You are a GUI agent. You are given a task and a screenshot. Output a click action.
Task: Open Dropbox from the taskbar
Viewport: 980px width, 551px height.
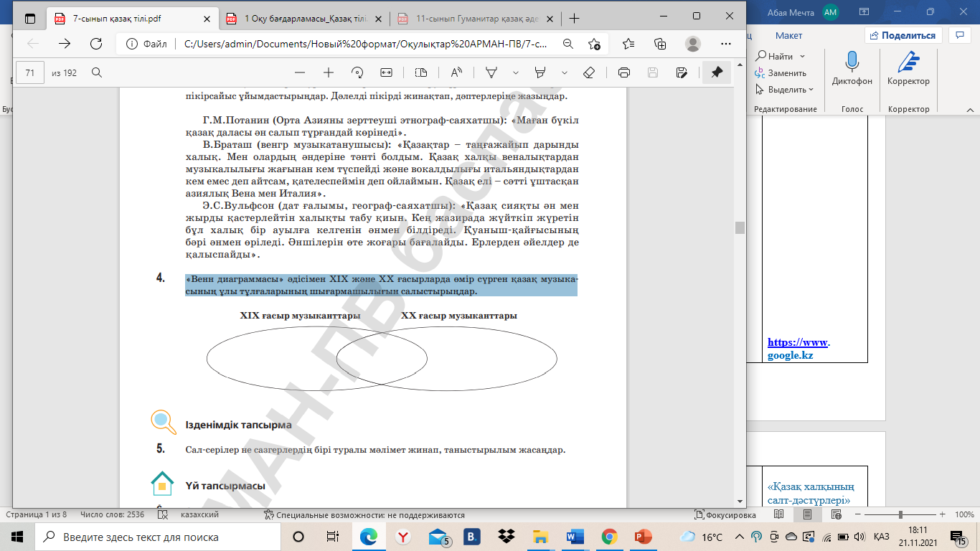507,537
